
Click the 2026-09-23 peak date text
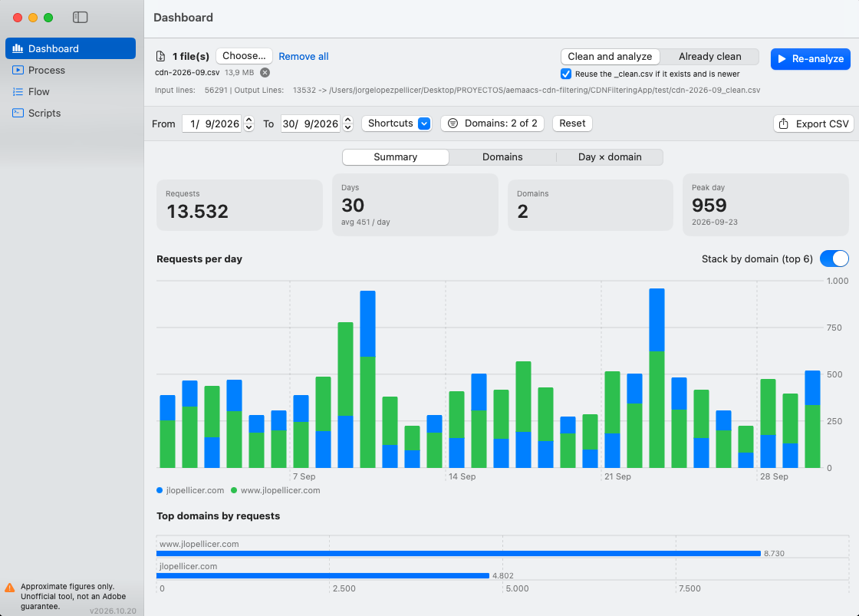714,222
